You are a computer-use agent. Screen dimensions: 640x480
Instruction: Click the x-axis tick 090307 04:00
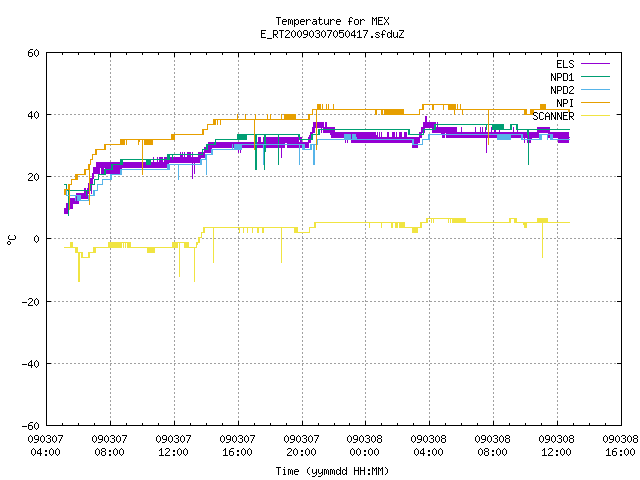45,446
